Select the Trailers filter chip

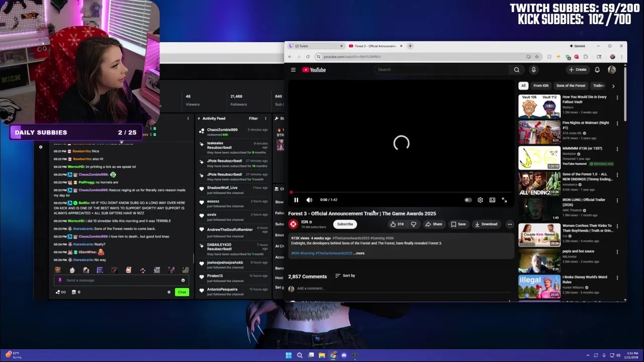point(598,85)
